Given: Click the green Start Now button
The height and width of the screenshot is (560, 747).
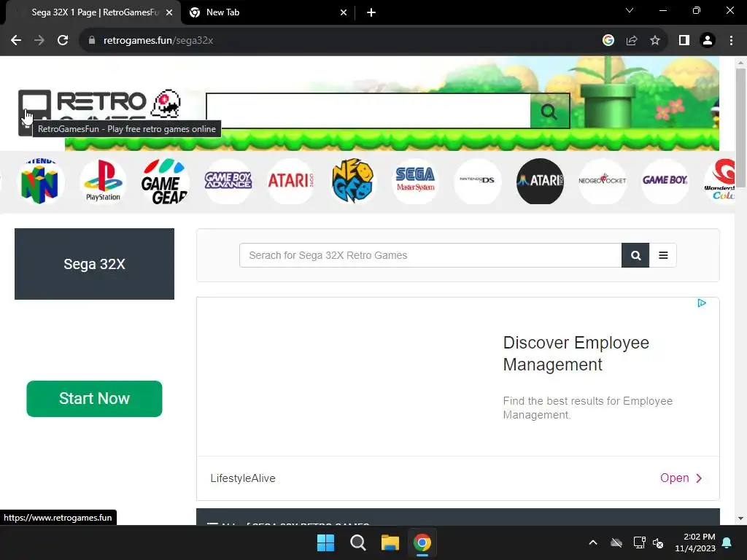Looking at the screenshot, I should tap(94, 399).
